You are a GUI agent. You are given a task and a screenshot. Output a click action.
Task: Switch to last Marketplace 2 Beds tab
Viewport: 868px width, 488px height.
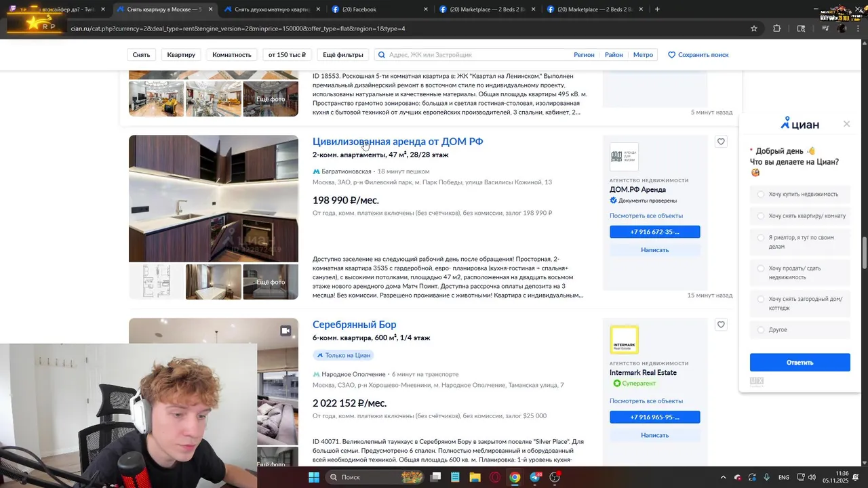(x=595, y=9)
